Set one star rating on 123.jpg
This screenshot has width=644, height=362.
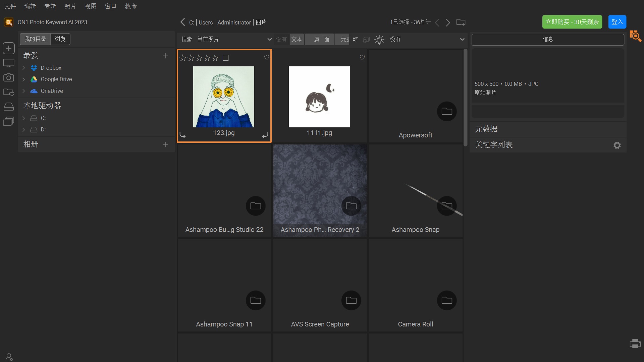pos(182,58)
